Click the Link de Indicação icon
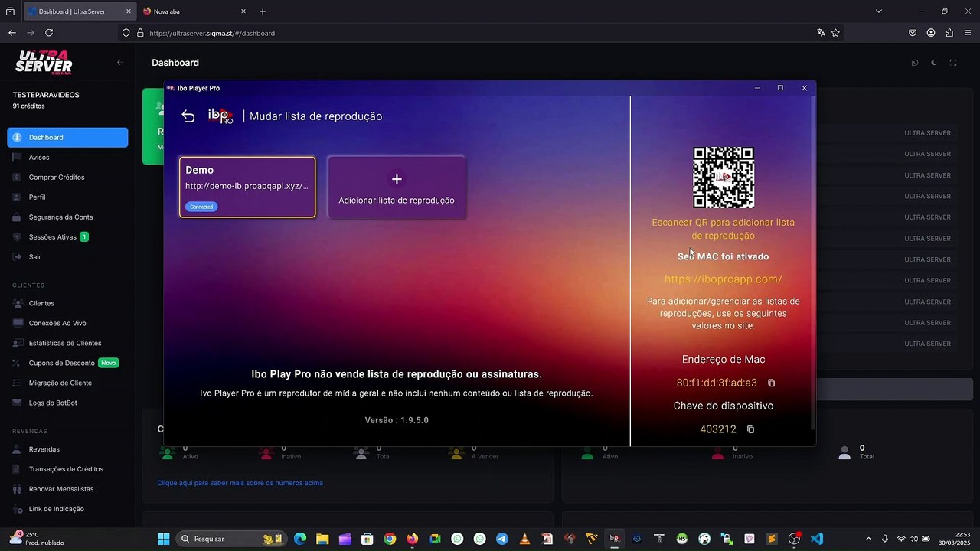980x551 pixels. [x=18, y=509]
